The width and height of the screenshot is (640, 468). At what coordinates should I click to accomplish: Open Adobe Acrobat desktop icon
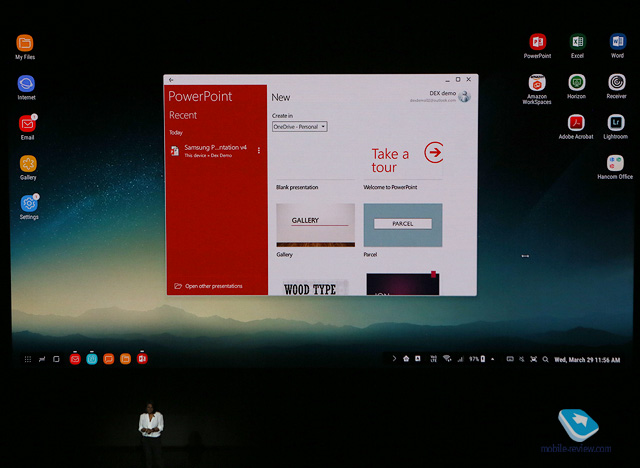click(x=576, y=123)
